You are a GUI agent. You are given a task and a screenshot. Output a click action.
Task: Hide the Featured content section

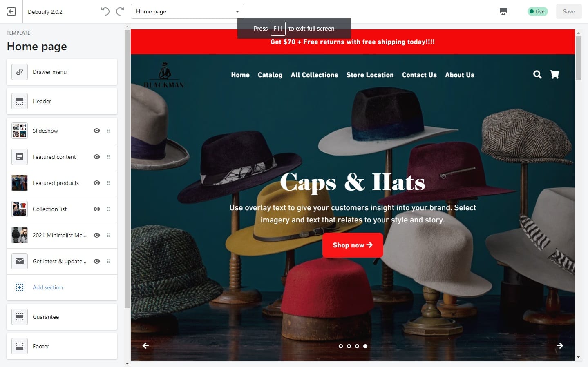97,157
